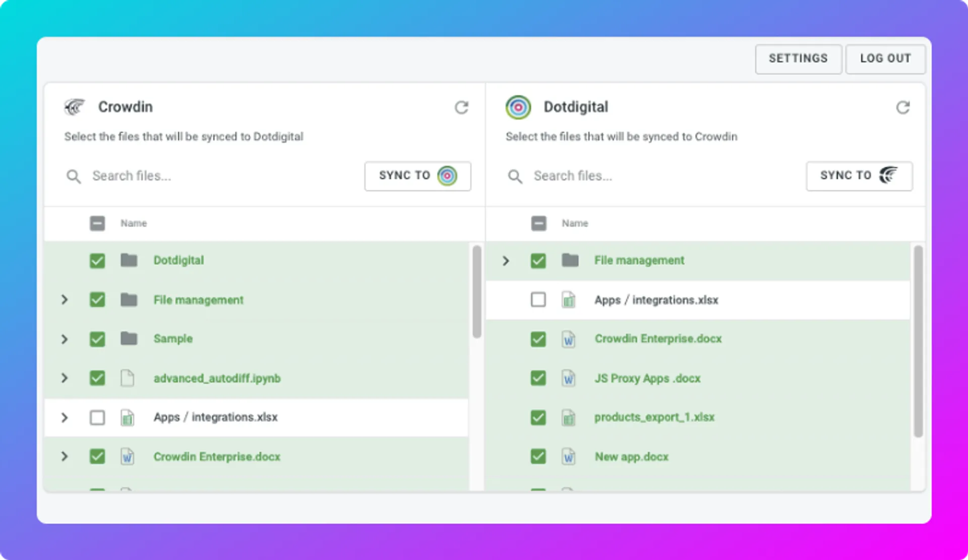Refresh the Dotdigital file list

[902, 107]
